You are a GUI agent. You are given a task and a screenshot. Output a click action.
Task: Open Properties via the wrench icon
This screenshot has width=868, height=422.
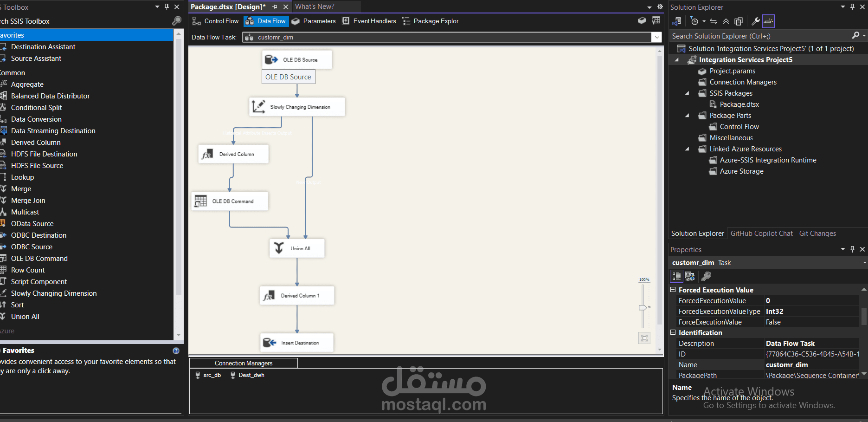[x=755, y=21]
